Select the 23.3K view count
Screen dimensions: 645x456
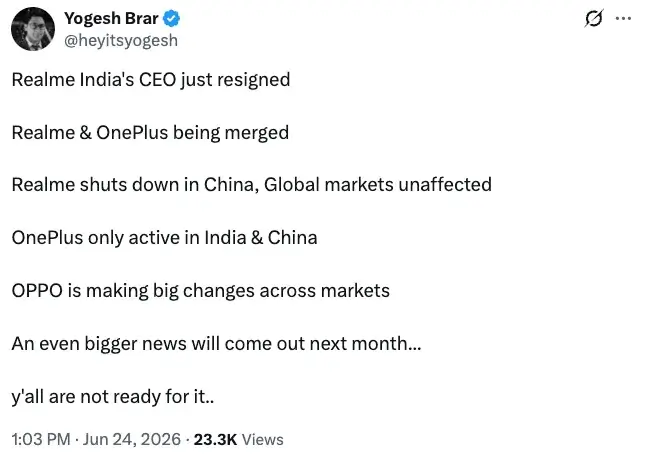[215, 439]
